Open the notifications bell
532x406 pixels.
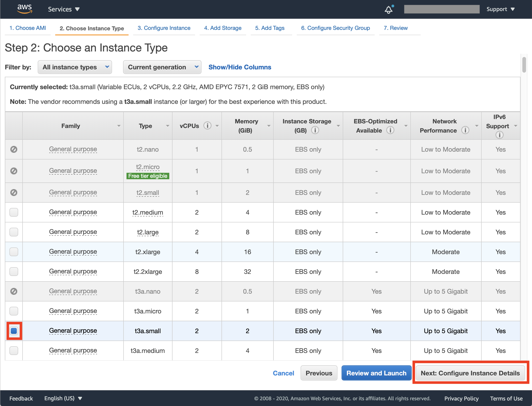point(388,9)
